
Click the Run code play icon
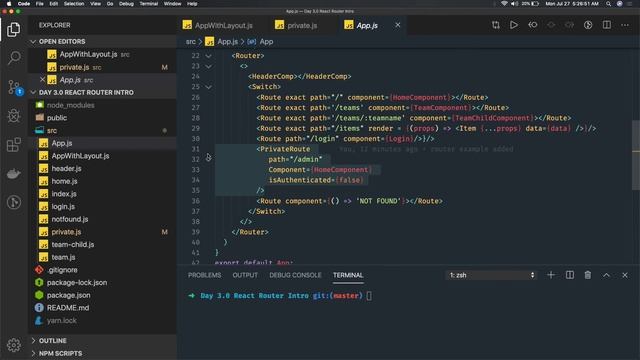point(514,25)
